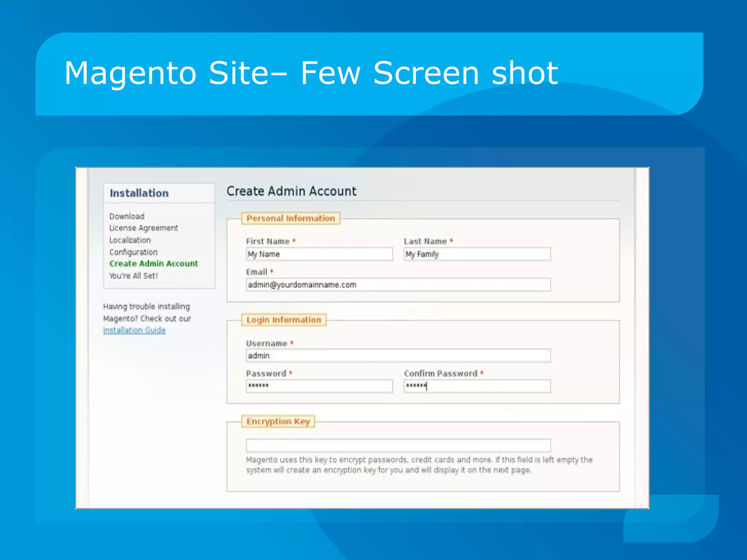Click the 'Having trouble installing' text

click(146, 307)
